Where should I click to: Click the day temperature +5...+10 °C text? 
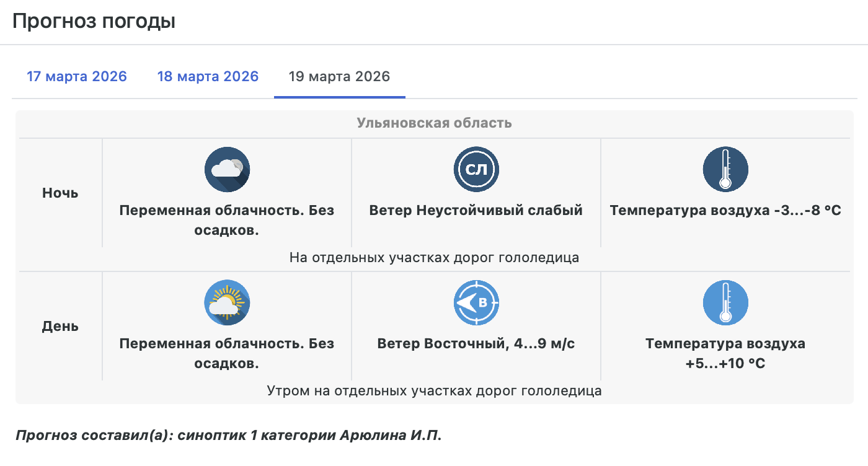click(x=725, y=353)
